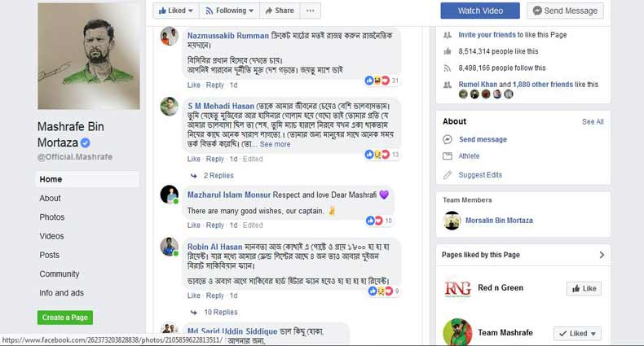Click the green Create a Page button
Image resolution: width=644 pixels, height=346 pixels.
(x=65, y=318)
